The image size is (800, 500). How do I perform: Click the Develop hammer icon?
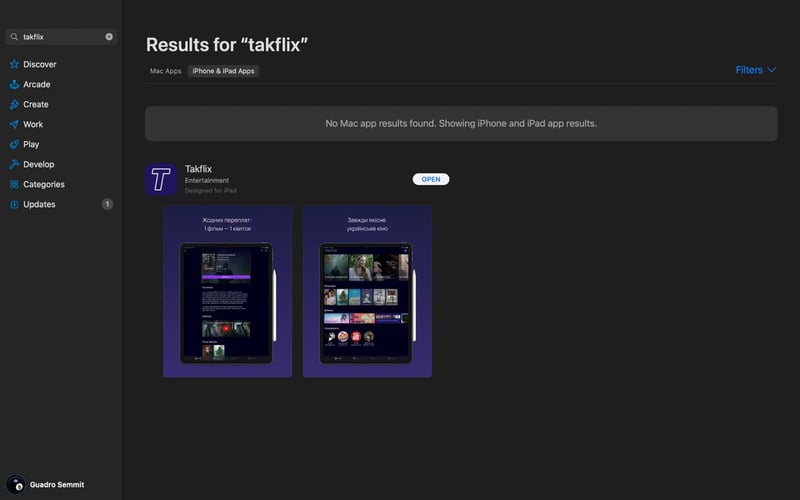14,164
